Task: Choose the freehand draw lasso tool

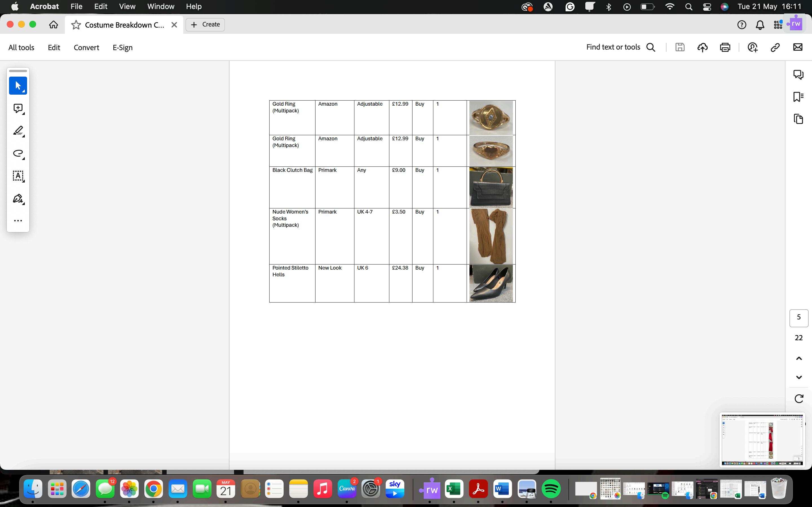Action: pyautogui.click(x=18, y=154)
